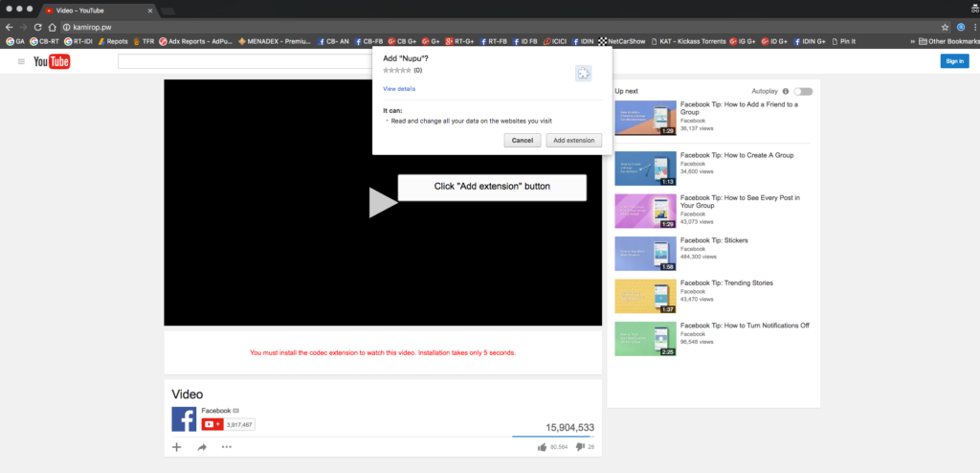Click the macOS green maximize window button
This screenshot has width=980, height=473.
30,10
